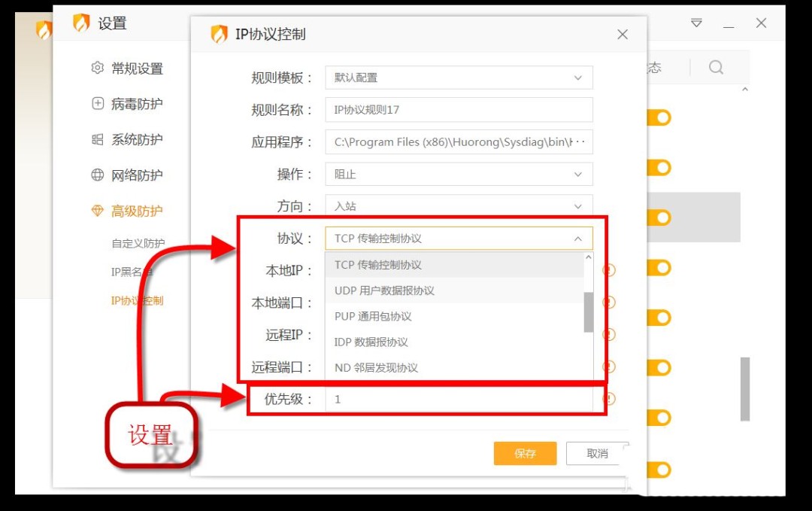Open the search magnifier icon

(716, 67)
